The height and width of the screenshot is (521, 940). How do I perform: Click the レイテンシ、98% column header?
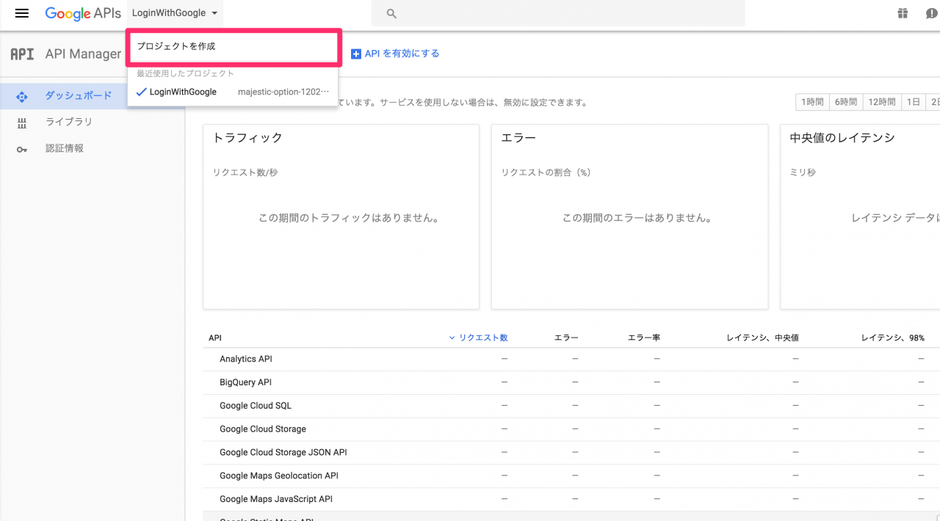pos(893,338)
